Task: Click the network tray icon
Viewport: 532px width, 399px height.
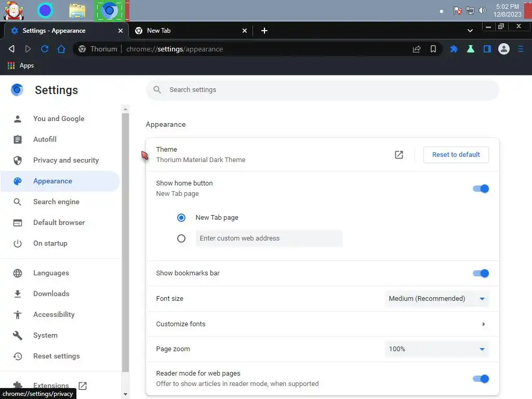Action: click(x=470, y=10)
